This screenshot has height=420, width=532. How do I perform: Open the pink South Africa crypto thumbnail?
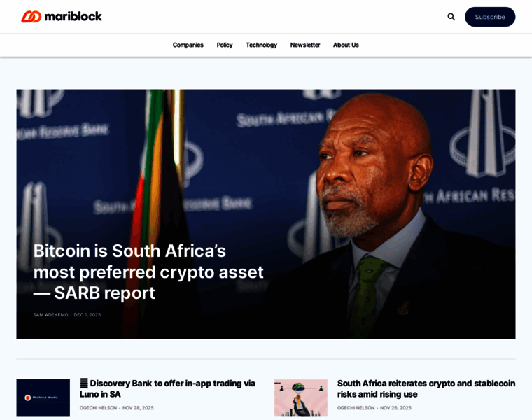[x=301, y=398]
